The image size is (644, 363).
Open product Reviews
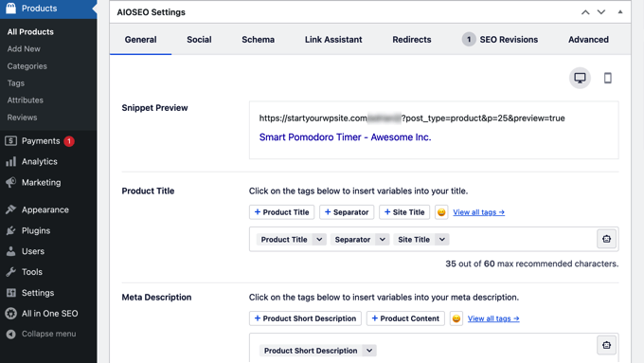pyautogui.click(x=22, y=118)
